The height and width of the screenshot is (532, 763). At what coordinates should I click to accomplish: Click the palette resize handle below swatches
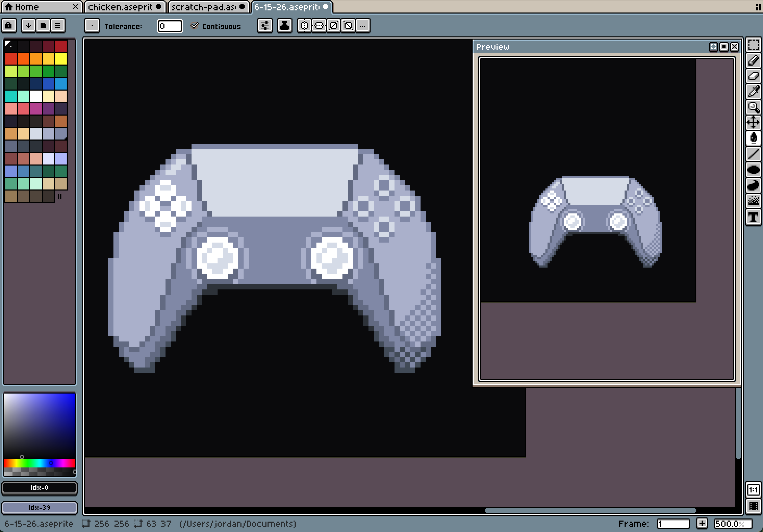[x=60, y=196]
